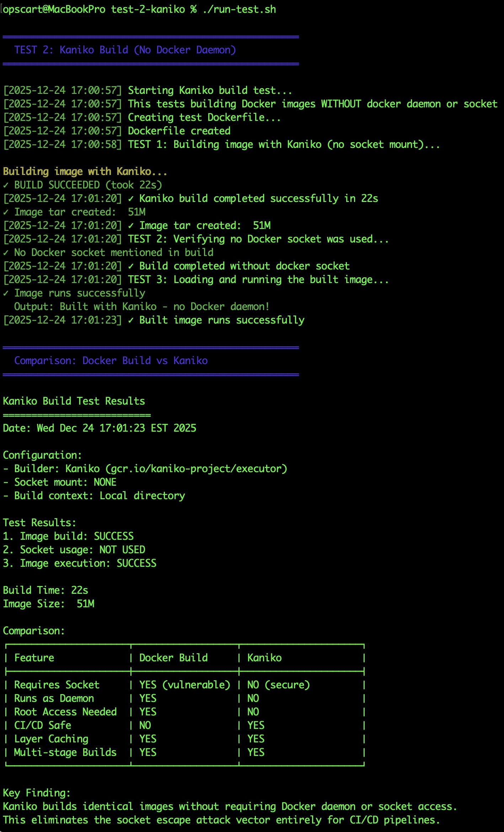The image size is (504, 832).
Task: Click the "Starting Kaniko build test..." log line
Action: point(210,90)
